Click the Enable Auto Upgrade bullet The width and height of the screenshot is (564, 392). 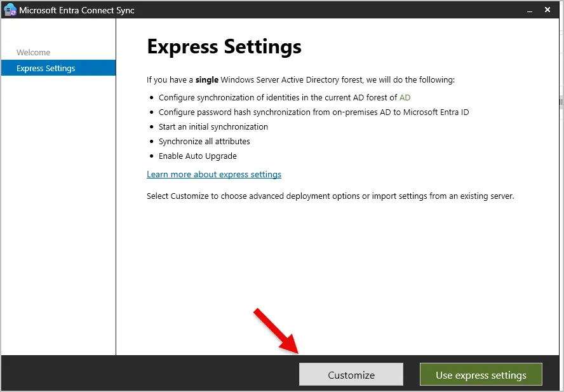click(198, 156)
